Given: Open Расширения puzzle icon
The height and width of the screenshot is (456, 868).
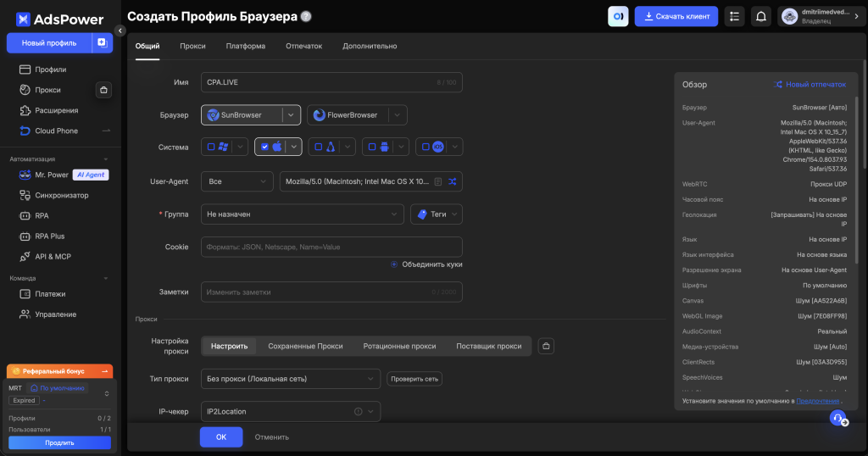Looking at the screenshot, I should point(25,110).
